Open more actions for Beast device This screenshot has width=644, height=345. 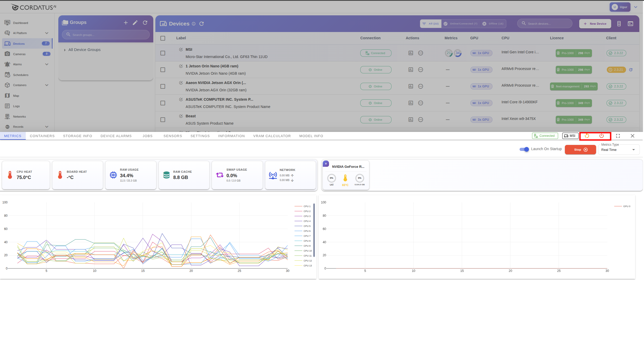point(420,120)
